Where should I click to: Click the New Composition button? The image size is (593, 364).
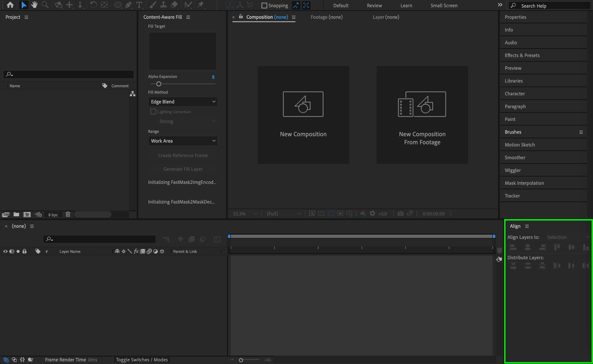[x=303, y=115]
